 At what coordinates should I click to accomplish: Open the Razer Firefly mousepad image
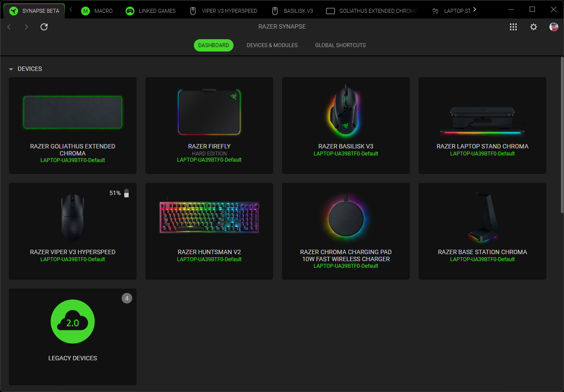[209, 112]
